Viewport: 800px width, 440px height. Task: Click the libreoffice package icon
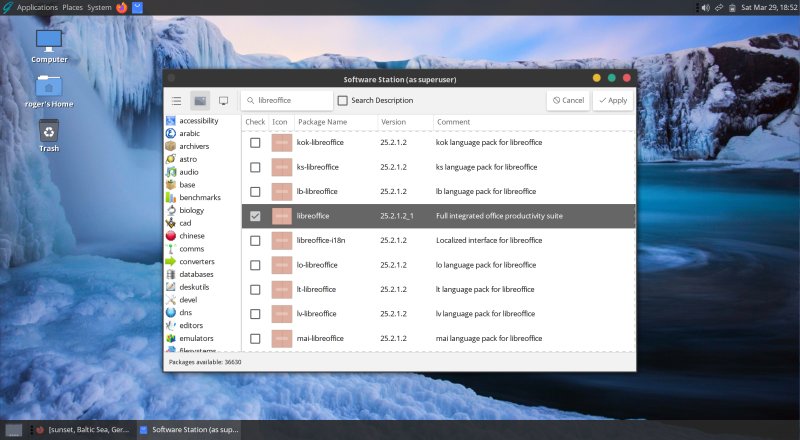coord(282,216)
